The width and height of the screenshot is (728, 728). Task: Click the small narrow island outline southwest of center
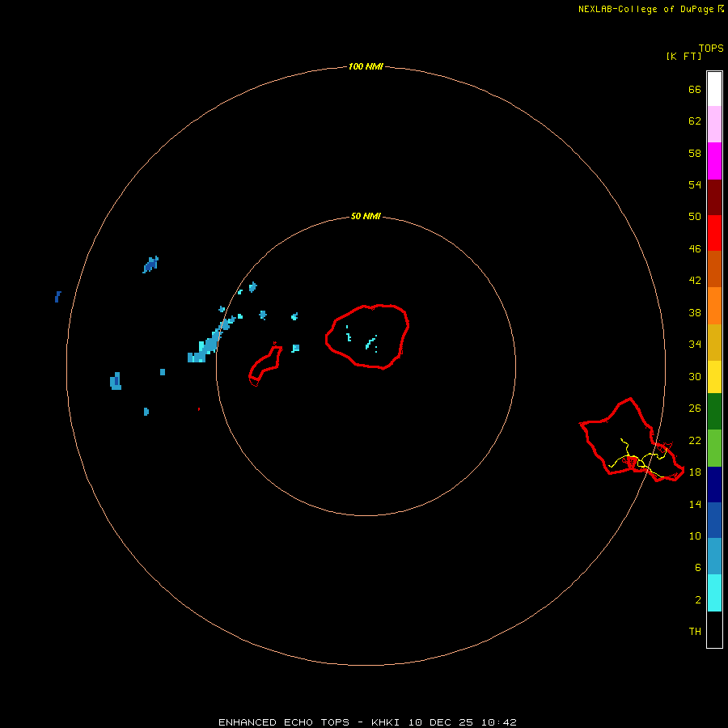[x=265, y=365]
